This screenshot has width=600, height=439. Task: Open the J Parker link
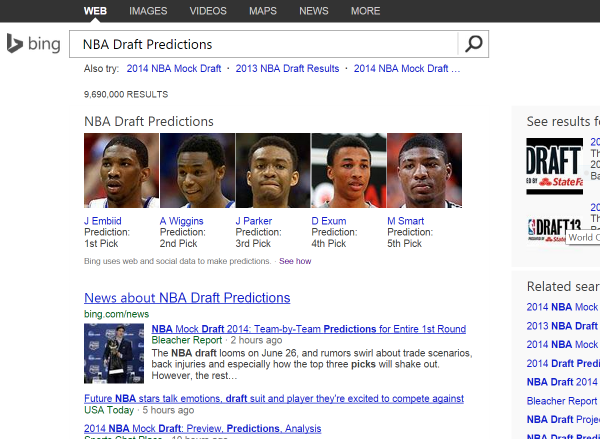click(253, 221)
